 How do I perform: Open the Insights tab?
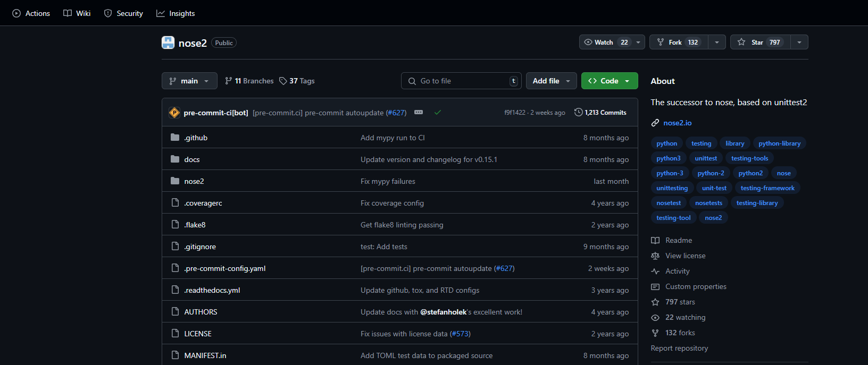(176, 13)
